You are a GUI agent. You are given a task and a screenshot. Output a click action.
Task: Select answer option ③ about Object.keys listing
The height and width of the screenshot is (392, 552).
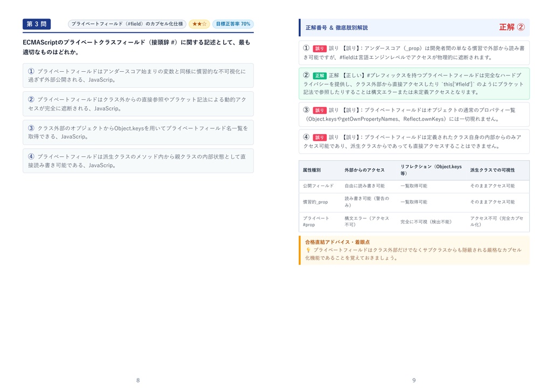click(x=138, y=133)
